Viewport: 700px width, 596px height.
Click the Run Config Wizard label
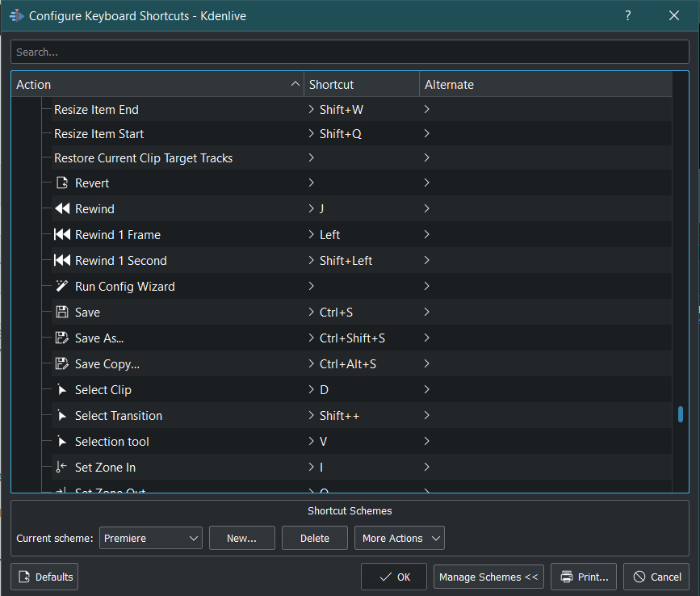pos(125,287)
